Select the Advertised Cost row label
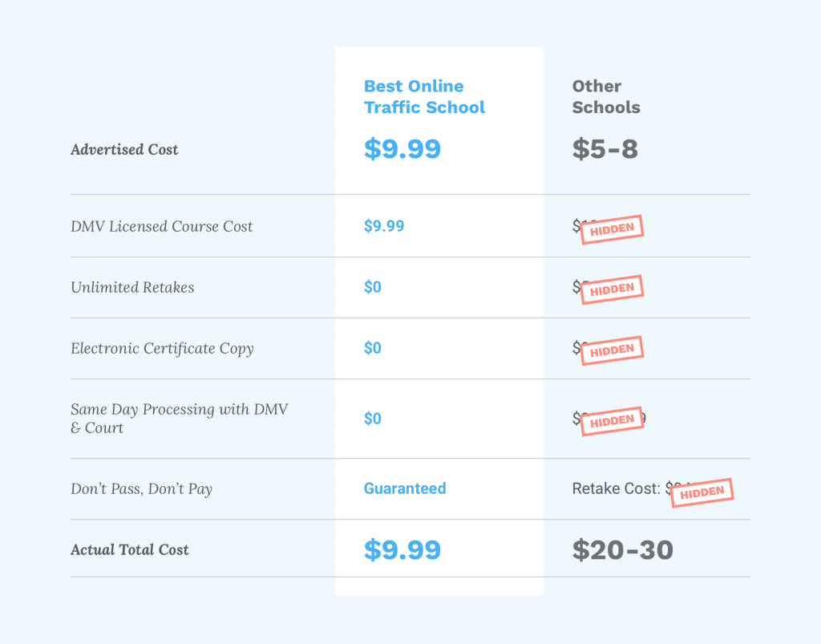The image size is (821, 644). tap(124, 150)
